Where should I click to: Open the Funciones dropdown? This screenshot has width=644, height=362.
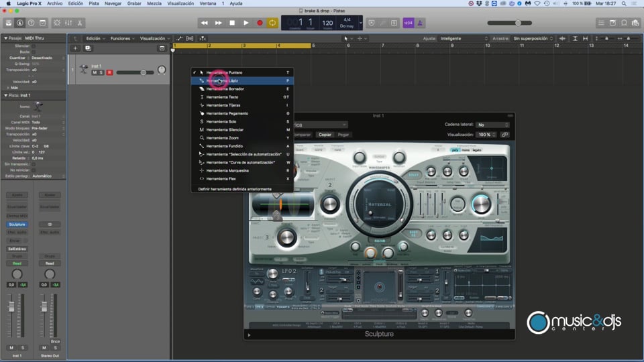point(122,39)
